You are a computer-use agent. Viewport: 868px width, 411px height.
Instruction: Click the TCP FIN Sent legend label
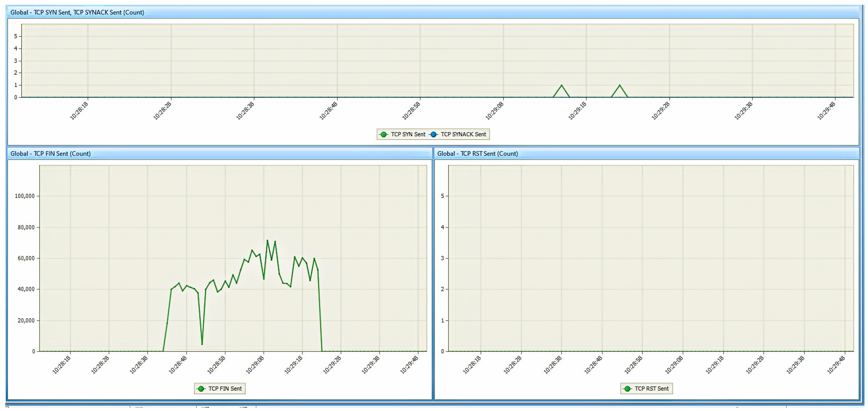[225, 389]
